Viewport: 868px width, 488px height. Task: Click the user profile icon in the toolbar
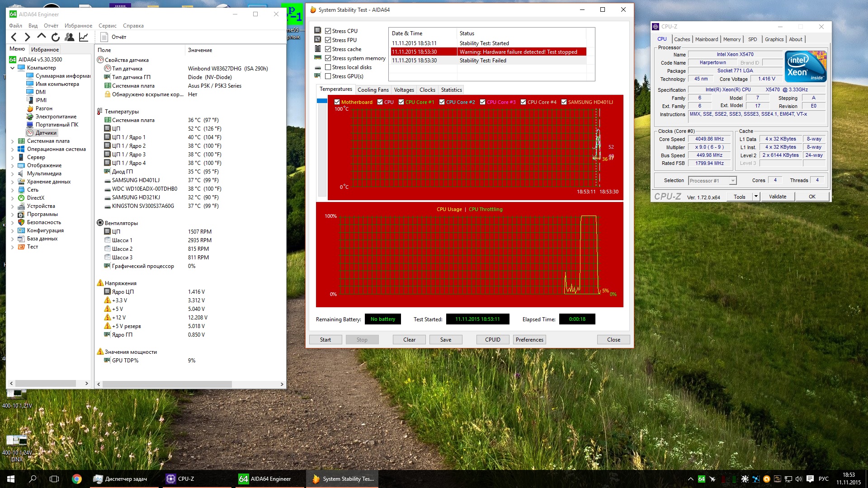coord(69,37)
